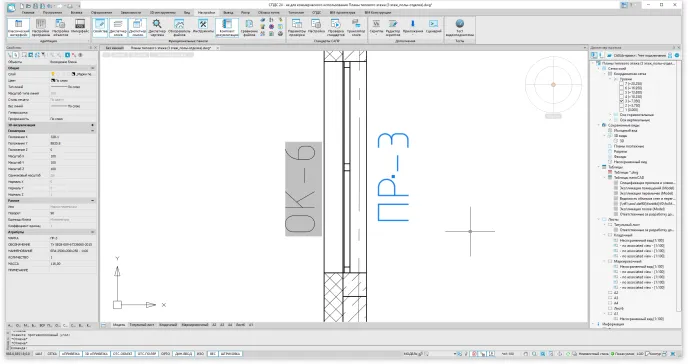Select the ОК-6 label block in drawing

(303, 189)
